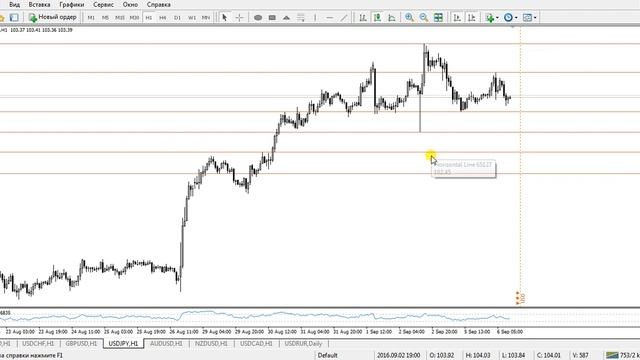Open the Вид menu
Image resolution: width=640 pixels, height=360 pixels.
point(14,4)
